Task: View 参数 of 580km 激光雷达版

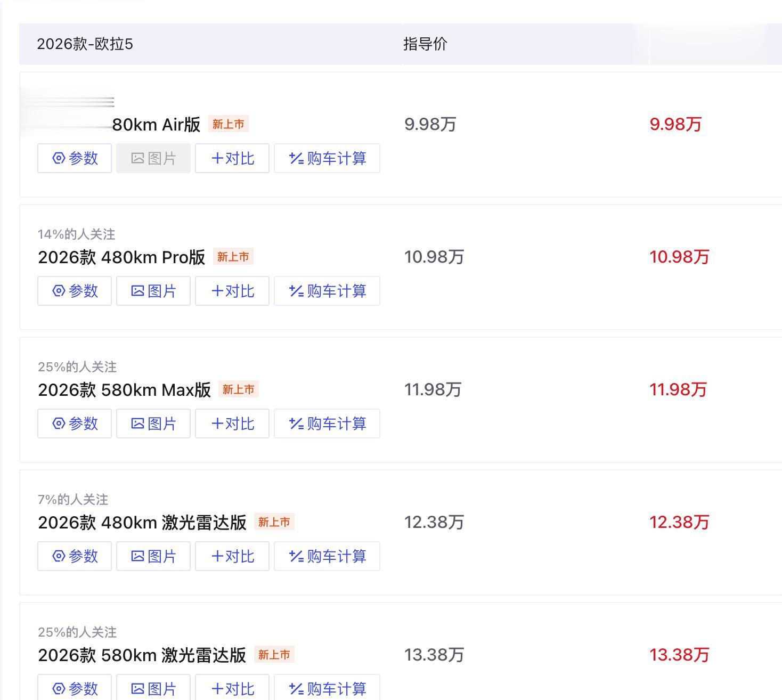Action: click(75, 688)
